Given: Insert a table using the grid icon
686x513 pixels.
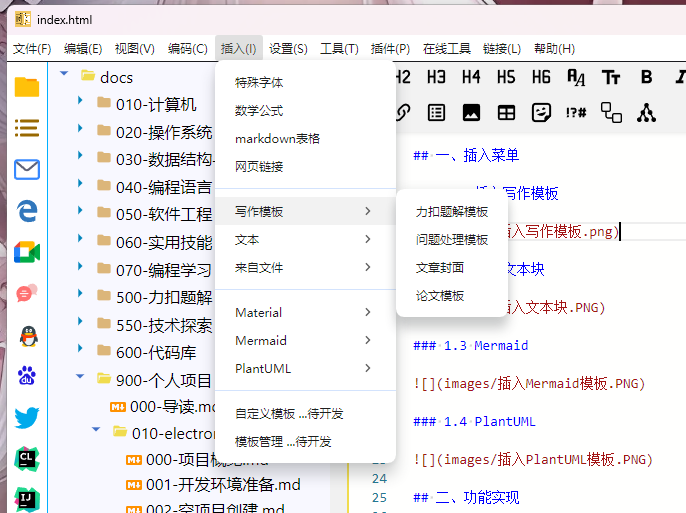Looking at the screenshot, I should tap(507, 113).
